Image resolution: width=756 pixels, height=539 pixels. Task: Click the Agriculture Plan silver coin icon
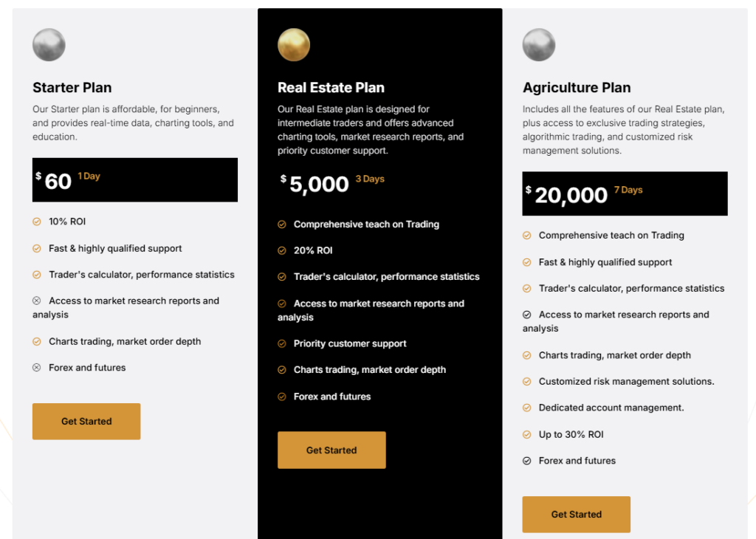[539, 45]
